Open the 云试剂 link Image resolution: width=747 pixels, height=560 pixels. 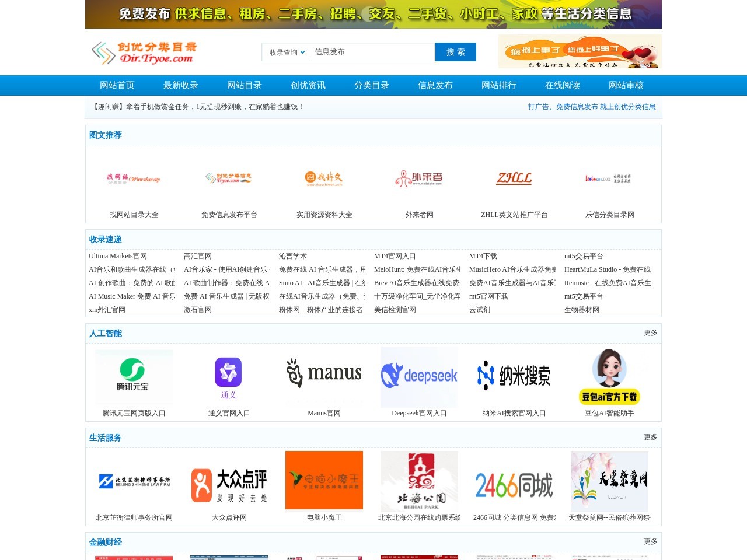(480, 310)
